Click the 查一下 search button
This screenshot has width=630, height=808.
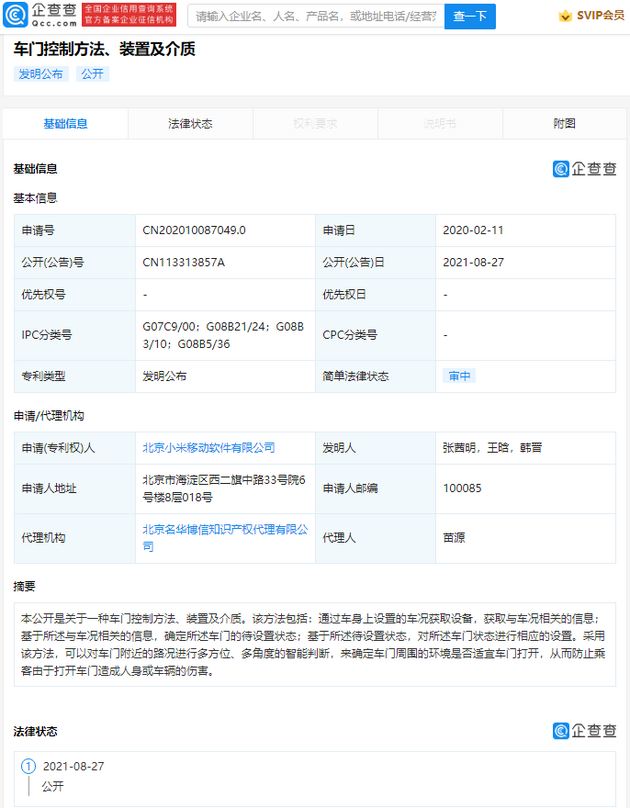tap(470, 16)
